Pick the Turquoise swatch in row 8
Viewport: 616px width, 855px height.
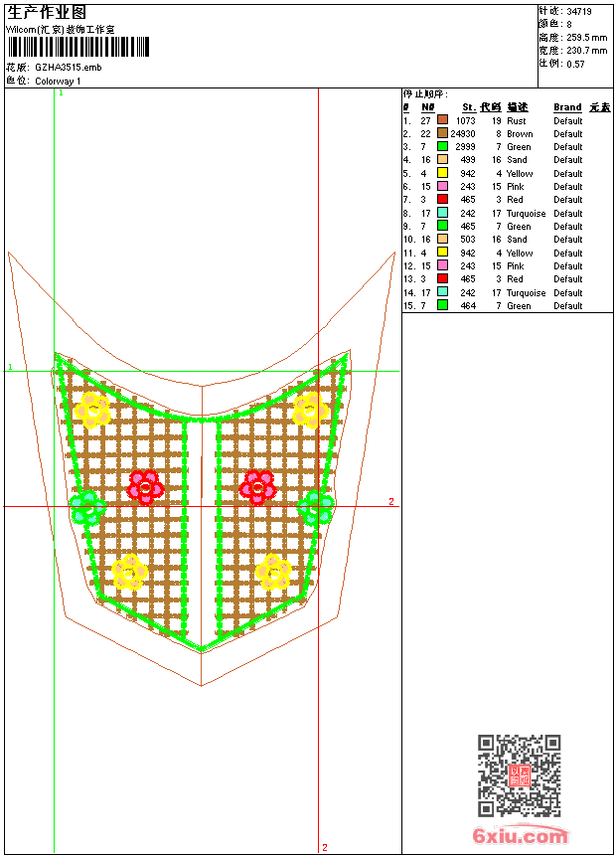point(442,213)
